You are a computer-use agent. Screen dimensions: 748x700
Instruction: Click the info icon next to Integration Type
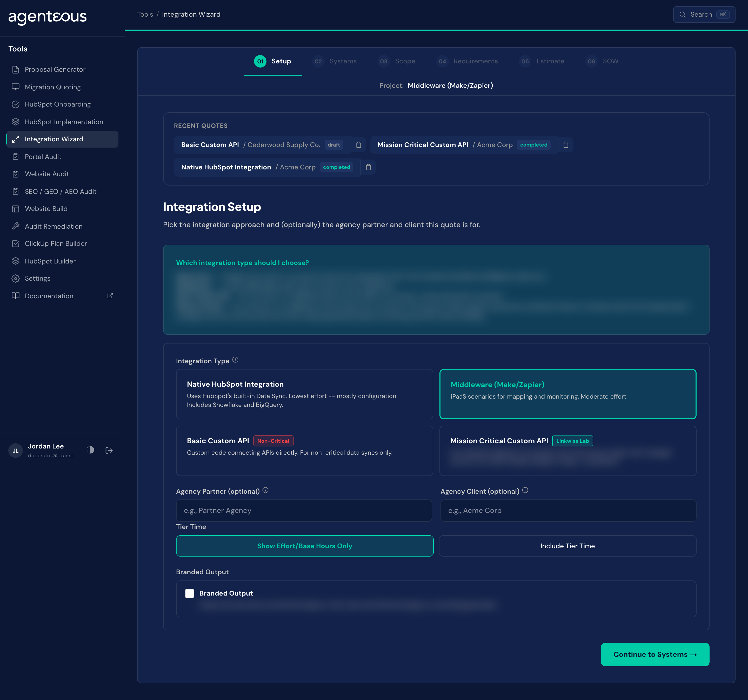(x=236, y=360)
